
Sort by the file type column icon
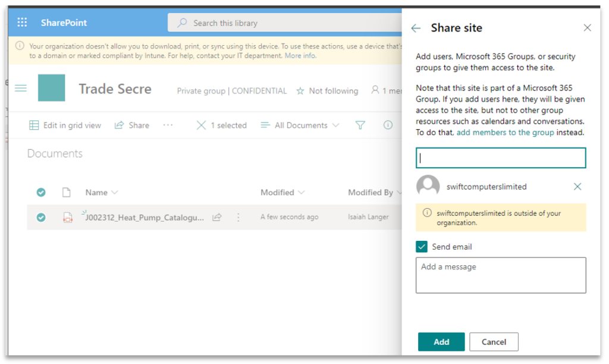pos(67,192)
